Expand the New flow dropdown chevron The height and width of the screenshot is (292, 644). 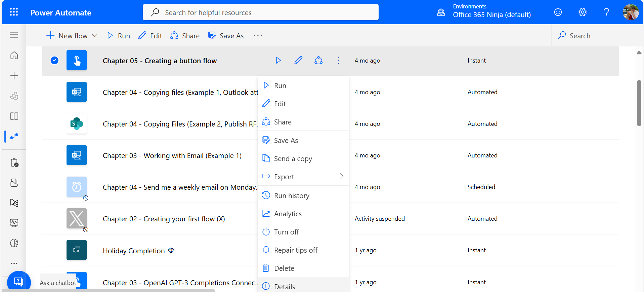point(95,36)
